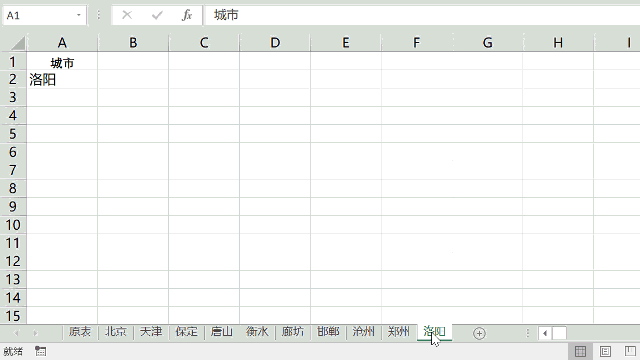Click the 就绪 status text

coord(13,351)
